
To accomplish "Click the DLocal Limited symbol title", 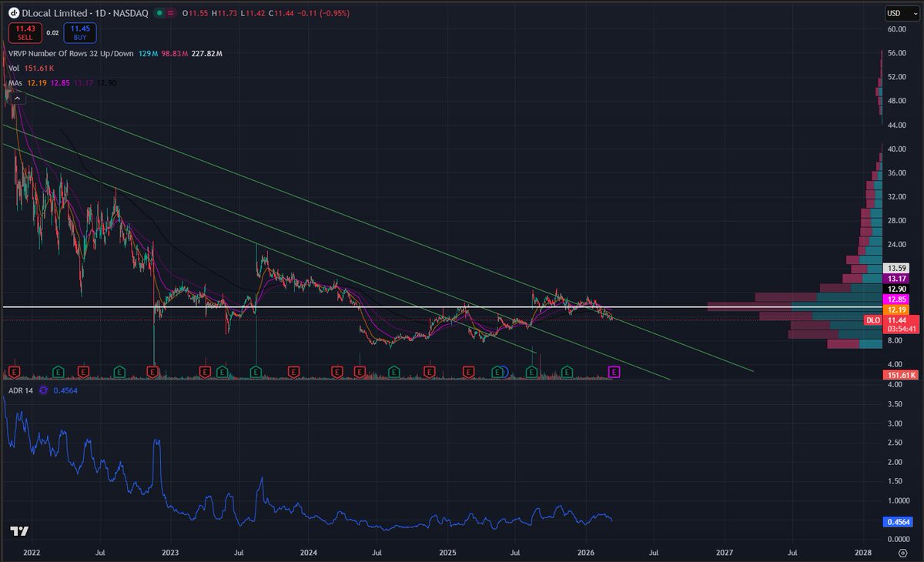I will 56,13.
